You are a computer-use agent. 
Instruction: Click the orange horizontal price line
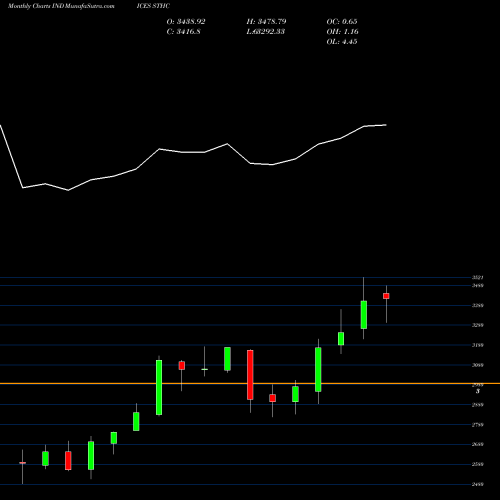pos(250,384)
